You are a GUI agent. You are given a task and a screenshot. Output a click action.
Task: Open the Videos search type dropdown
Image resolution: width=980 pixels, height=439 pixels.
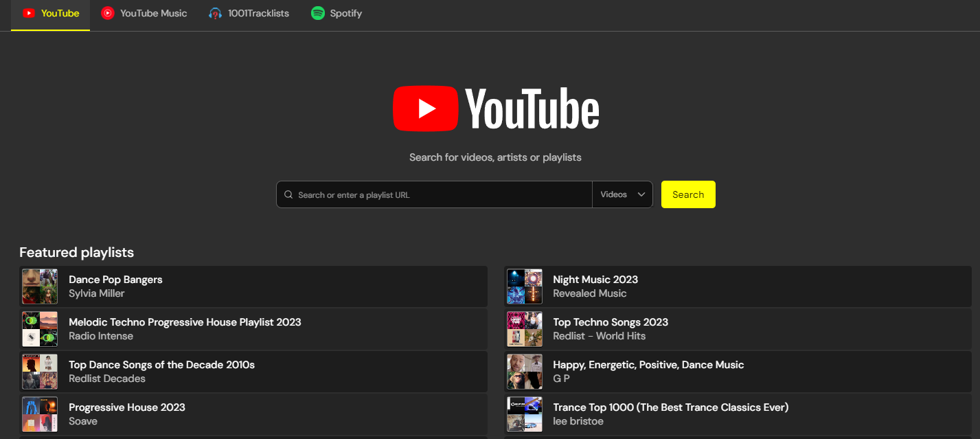(x=622, y=194)
